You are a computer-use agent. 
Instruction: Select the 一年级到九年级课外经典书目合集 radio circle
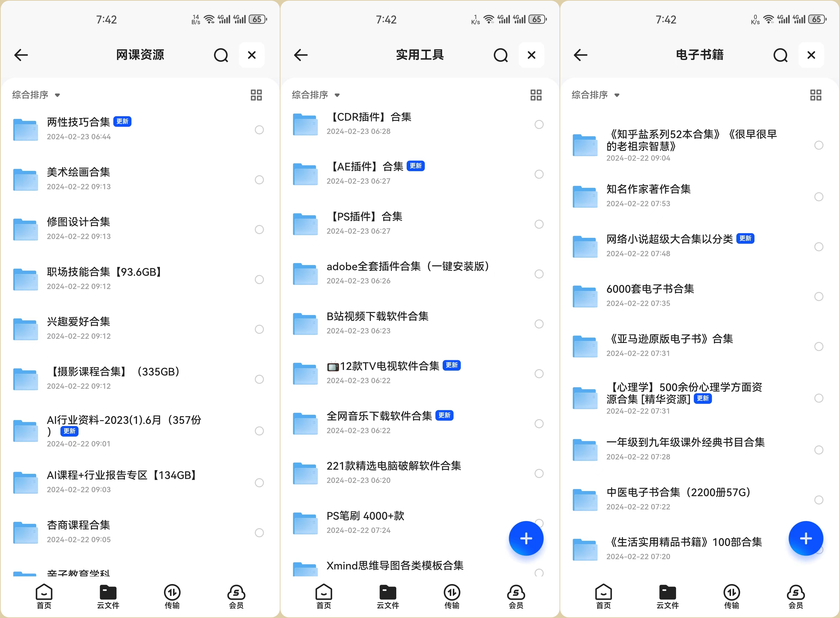point(819,450)
